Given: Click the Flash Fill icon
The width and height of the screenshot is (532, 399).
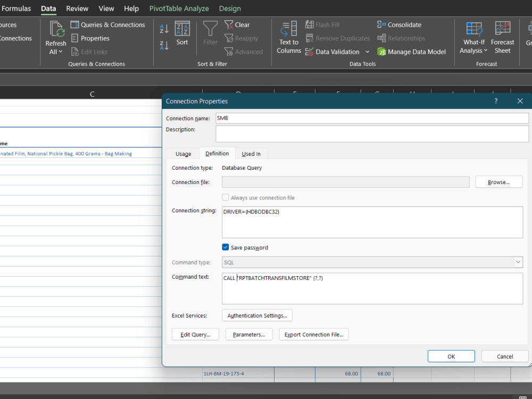Looking at the screenshot, I should point(310,24).
